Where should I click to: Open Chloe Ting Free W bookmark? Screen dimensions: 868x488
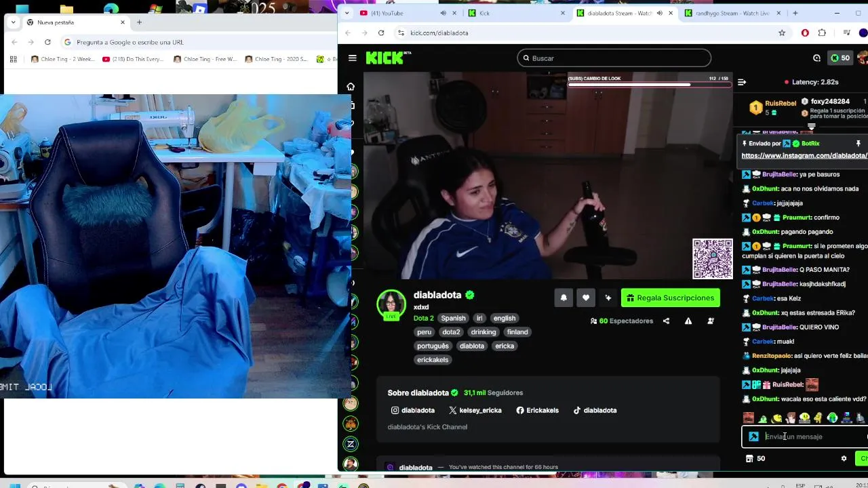(x=205, y=60)
